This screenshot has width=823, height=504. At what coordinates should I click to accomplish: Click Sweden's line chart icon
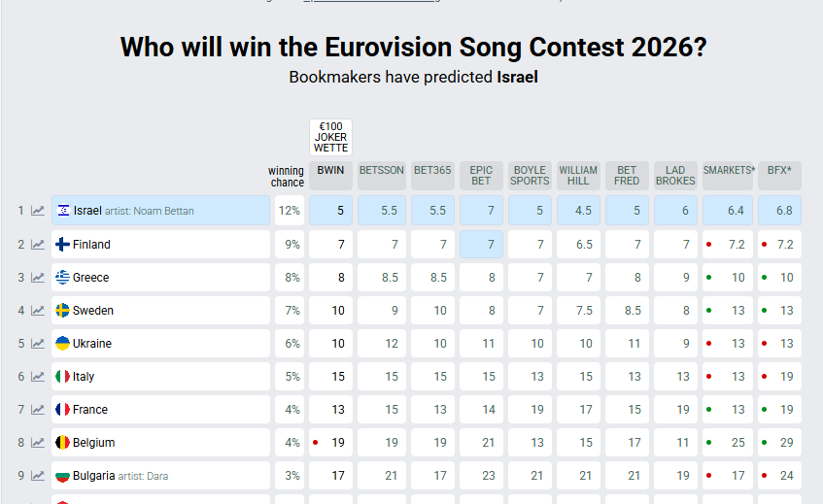click(38, 310)
